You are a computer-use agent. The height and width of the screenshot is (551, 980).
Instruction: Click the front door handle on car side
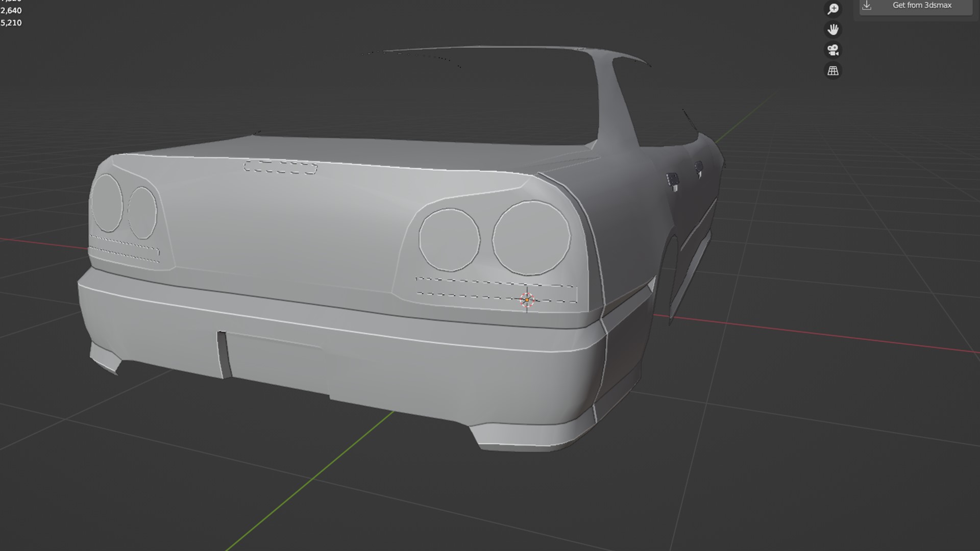[699, 167]
